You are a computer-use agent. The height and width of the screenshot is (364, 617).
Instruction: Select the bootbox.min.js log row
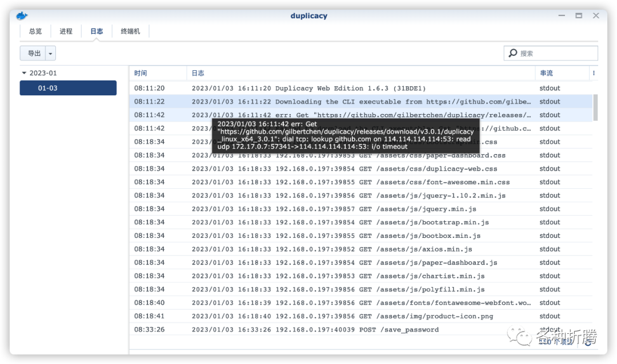pyautogui.click(x=361, y=236)
